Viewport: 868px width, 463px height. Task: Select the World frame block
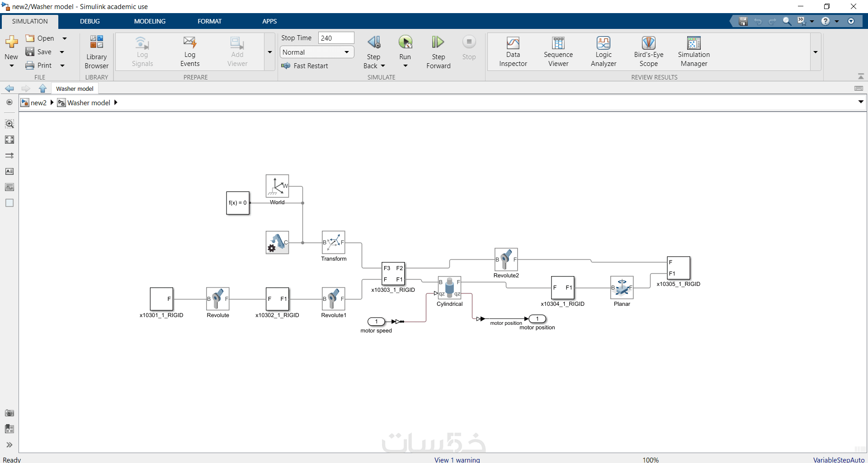click(277, 186)
